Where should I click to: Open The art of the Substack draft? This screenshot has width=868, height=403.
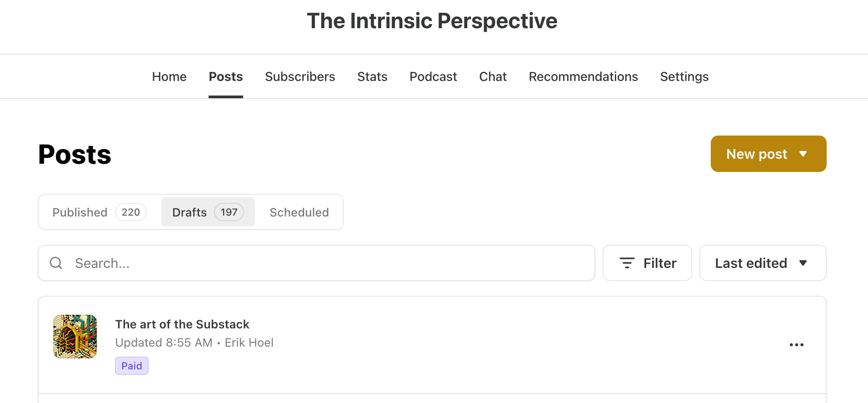coord(182,324)
